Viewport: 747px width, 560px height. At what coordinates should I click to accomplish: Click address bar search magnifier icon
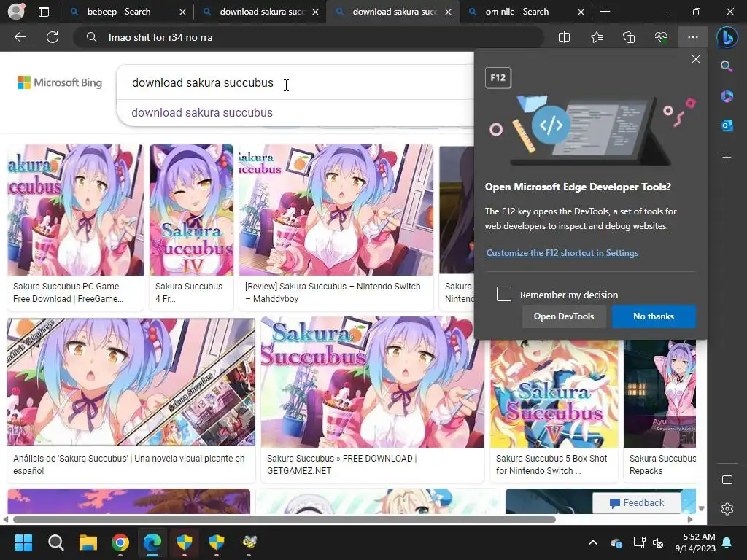click(x=91, y=37)
